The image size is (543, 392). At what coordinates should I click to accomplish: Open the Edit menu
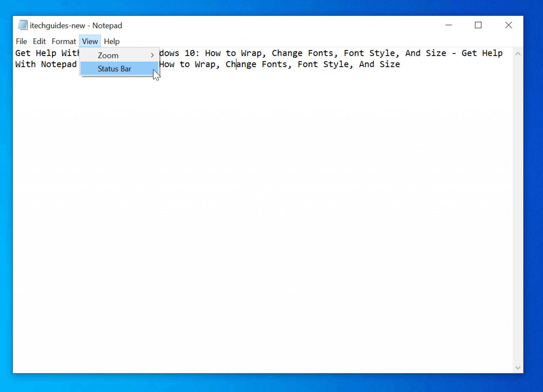(39, 41)
